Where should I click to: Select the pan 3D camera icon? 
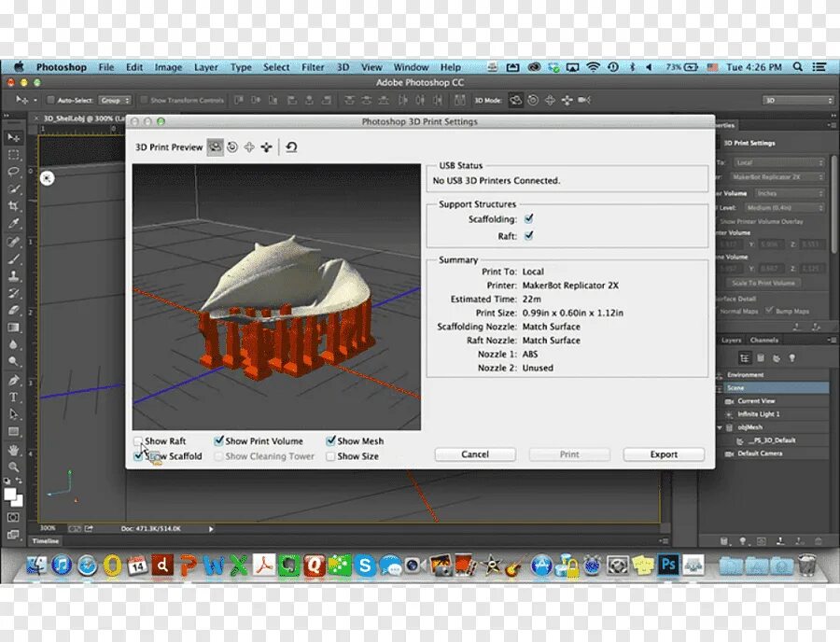(249, 147)
